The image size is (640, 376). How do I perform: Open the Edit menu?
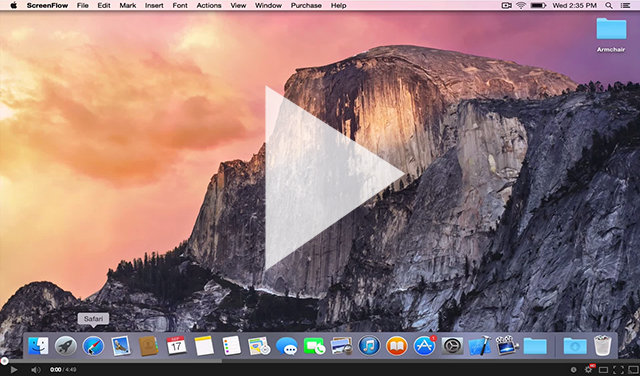click(x=104, y=5)
